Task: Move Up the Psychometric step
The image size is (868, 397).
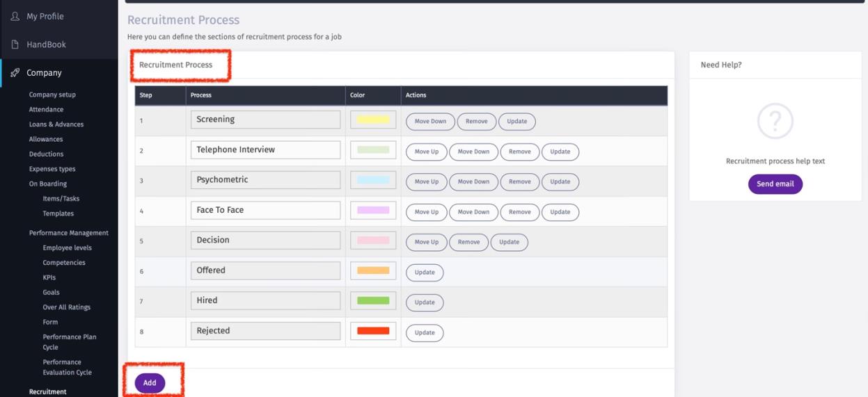Action: [426, 182]
